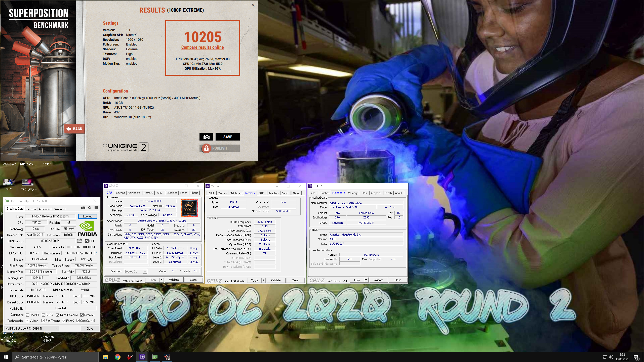The image size is (644, 362).
Task: Click Compare results online link
Action: [203, 47]
